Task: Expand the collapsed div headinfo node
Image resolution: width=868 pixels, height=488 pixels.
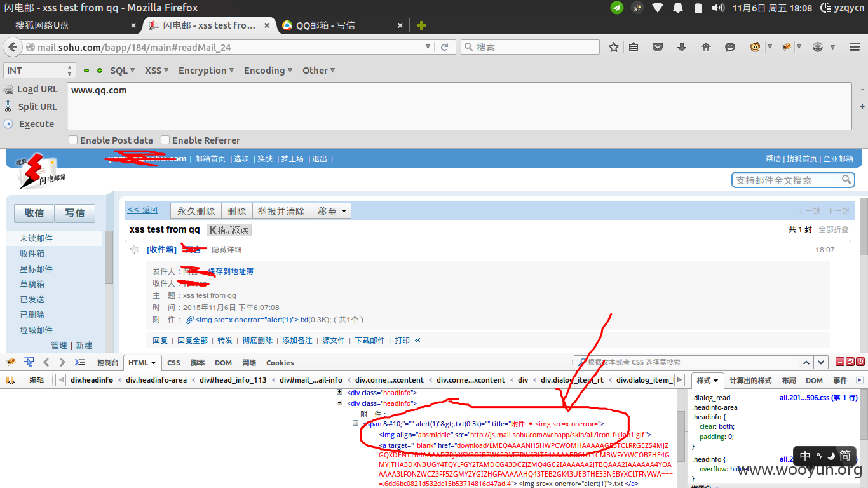Action: 339,392
